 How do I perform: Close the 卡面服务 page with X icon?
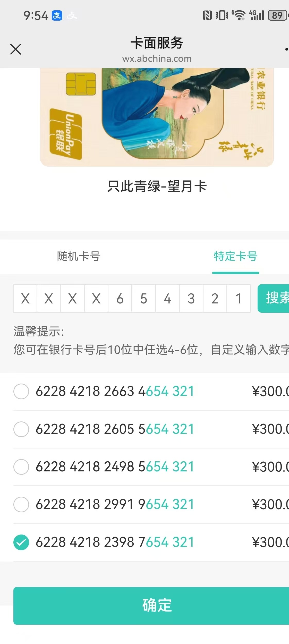(15, 49)
